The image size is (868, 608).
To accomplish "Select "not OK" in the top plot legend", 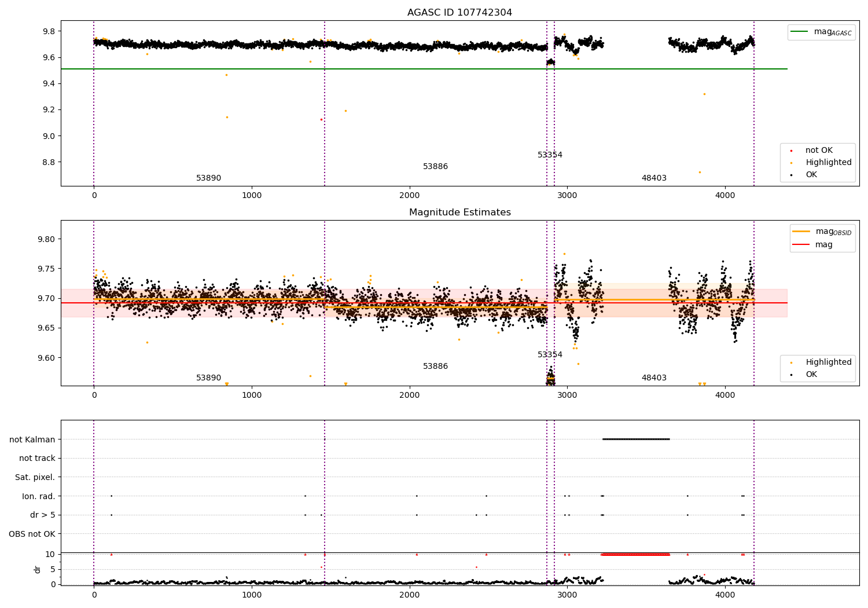I will click(819, 151).
